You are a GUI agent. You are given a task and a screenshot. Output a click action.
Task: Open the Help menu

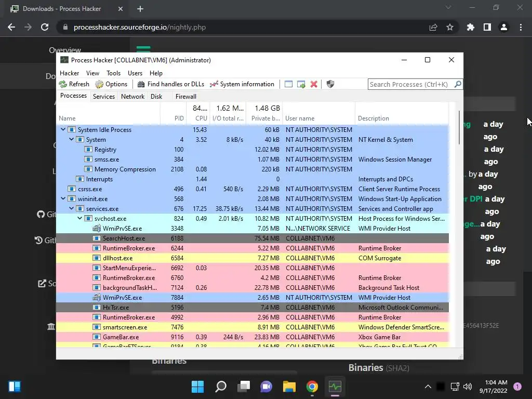[156, 73]
